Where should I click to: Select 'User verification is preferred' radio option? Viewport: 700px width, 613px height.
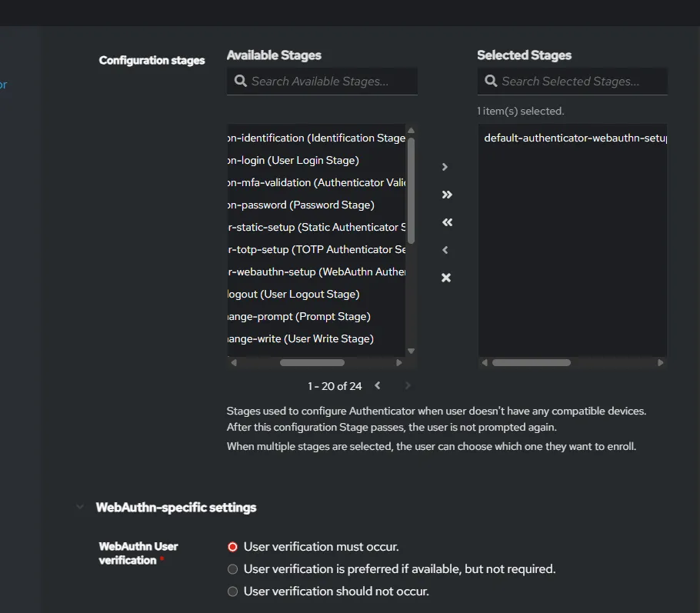(232, 569)
